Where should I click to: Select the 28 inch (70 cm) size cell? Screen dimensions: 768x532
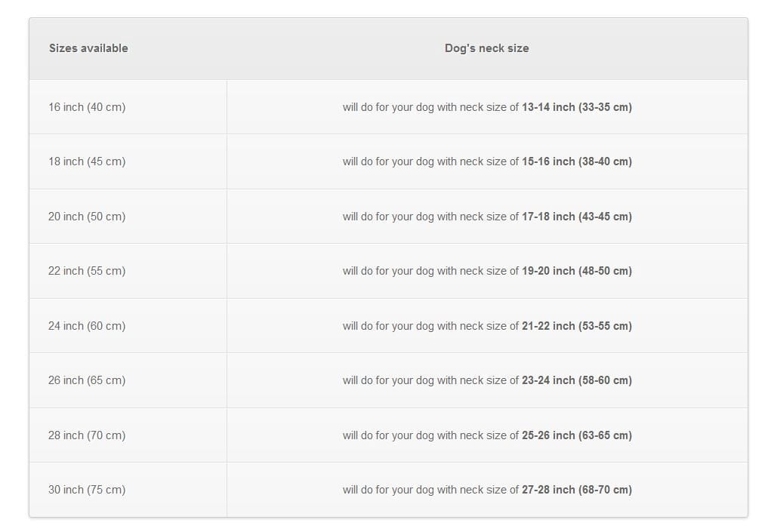pos(87,435)
